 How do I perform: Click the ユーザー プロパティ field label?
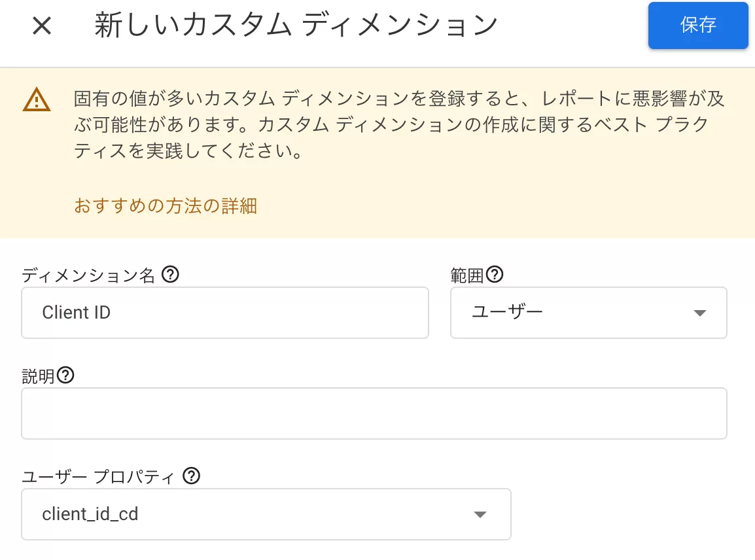click(97, 477)
